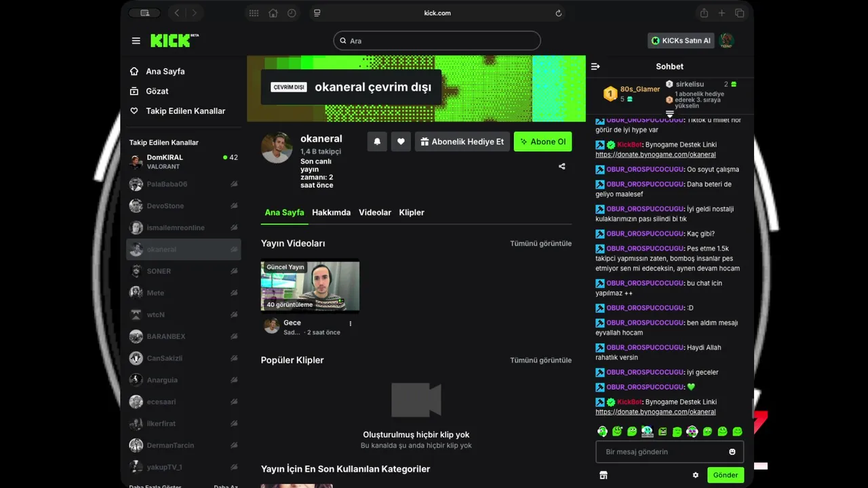Image resolution: width=868 pixels, height=488 pixels.
Task: Click Abonelik Hediye Et button
Action: pos(462,142)
